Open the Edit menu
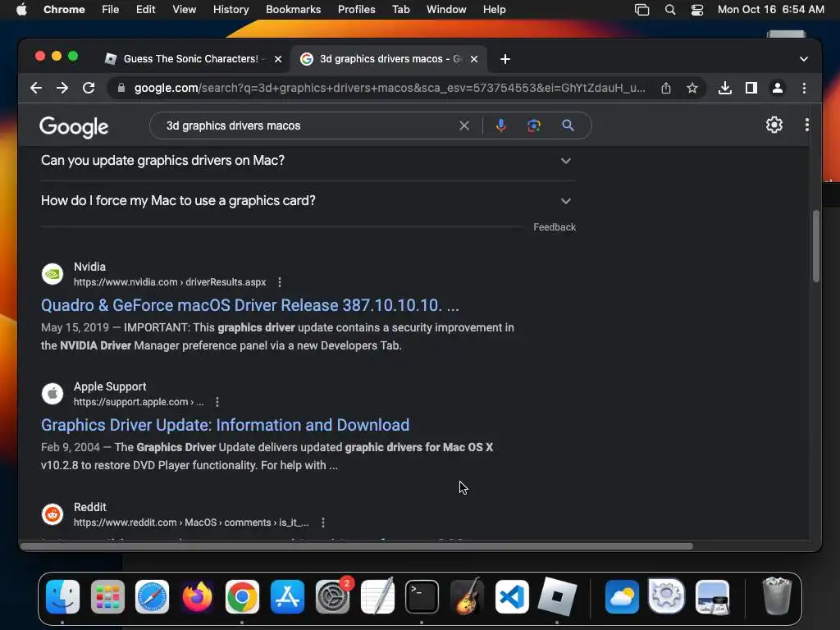Screen dimensions: 840x630 [145, 10]
